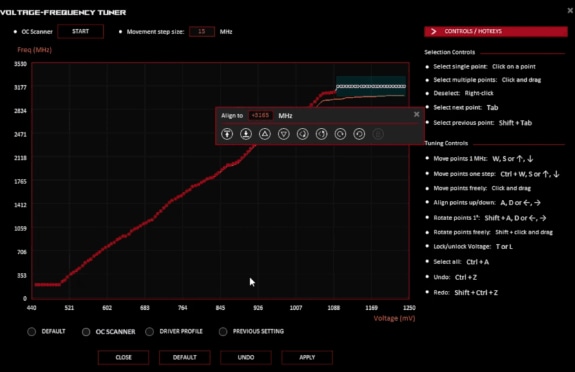Screen dimensions: 575x372
Task: Click 'Redo: Shift + Ctrl + Z' text
Action: click(x=465, y=293)
